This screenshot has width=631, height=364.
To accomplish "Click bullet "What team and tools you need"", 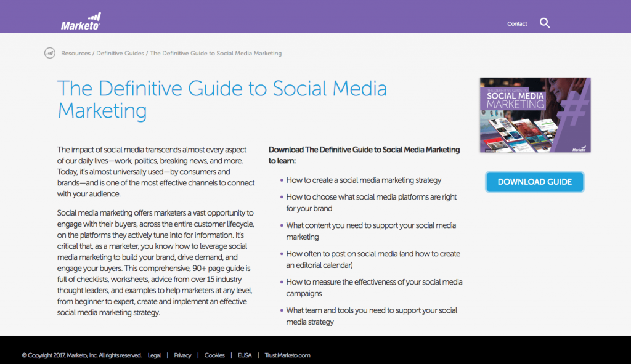I will click(372, 316).
